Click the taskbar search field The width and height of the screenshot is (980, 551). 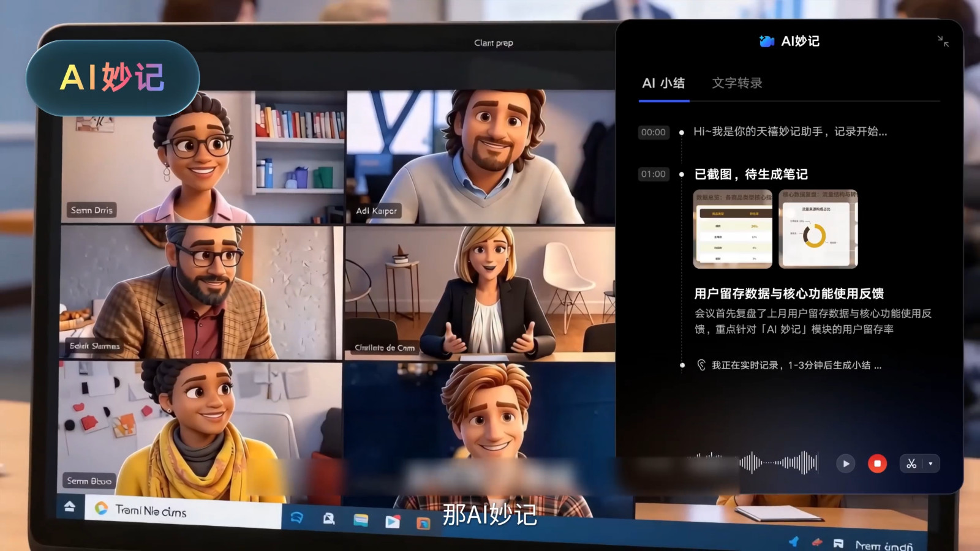click(183, 511)
